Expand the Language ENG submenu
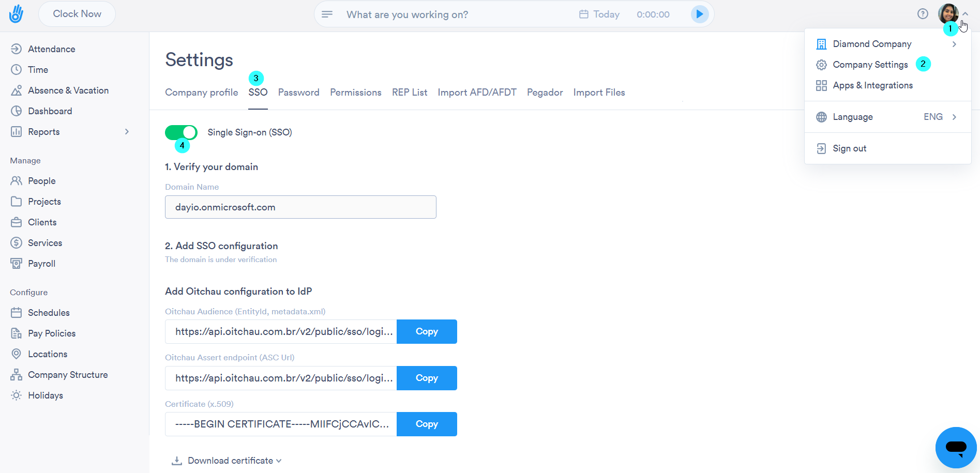This screenshot has height=473, width=980. click(x=954, y=117)
